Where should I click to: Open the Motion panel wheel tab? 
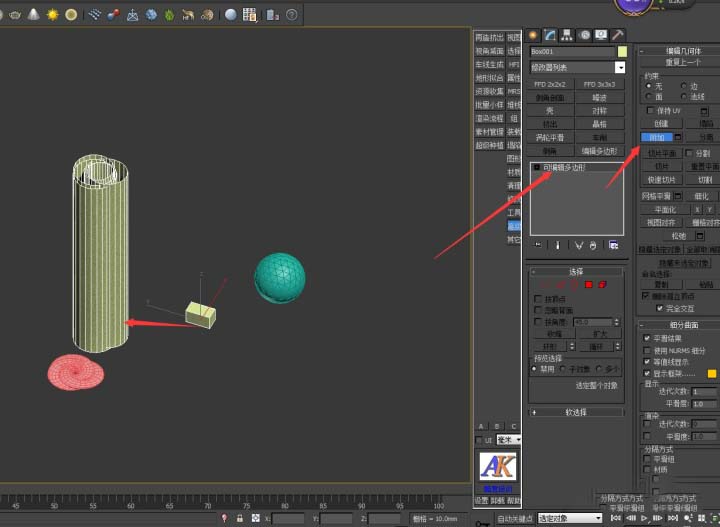click(584, 35)
